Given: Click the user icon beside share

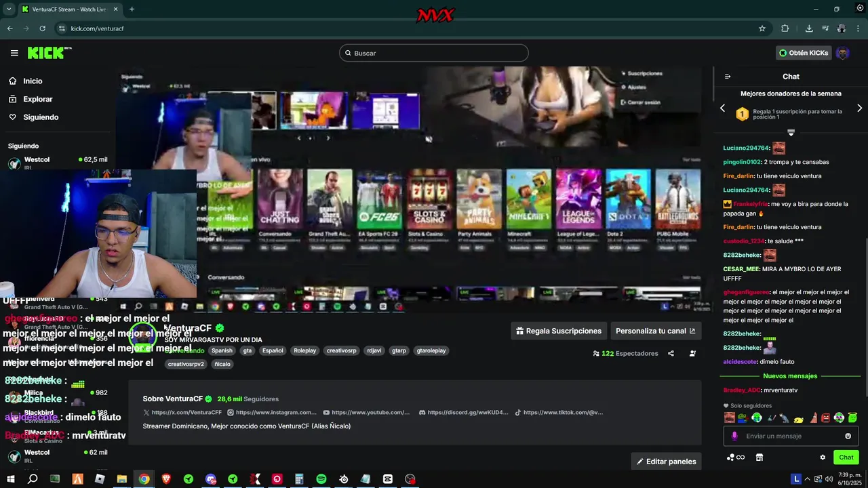Looking at the screenshot, I should [692, 353].
